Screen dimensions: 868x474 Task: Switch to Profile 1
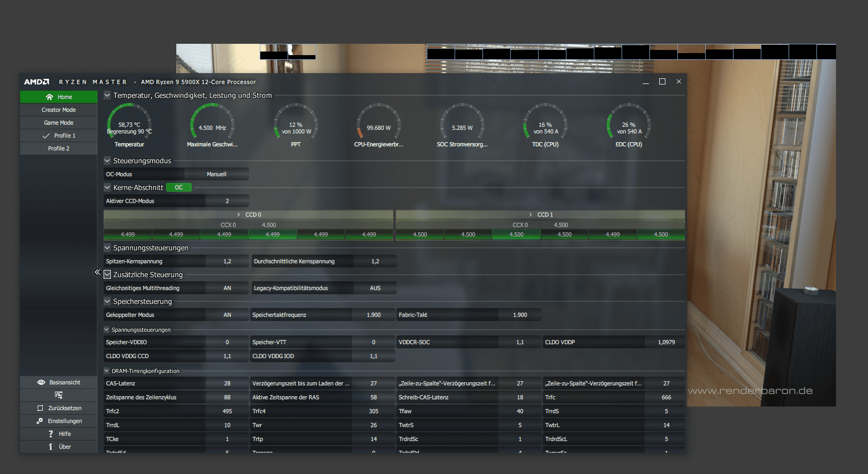click(59, 136)
